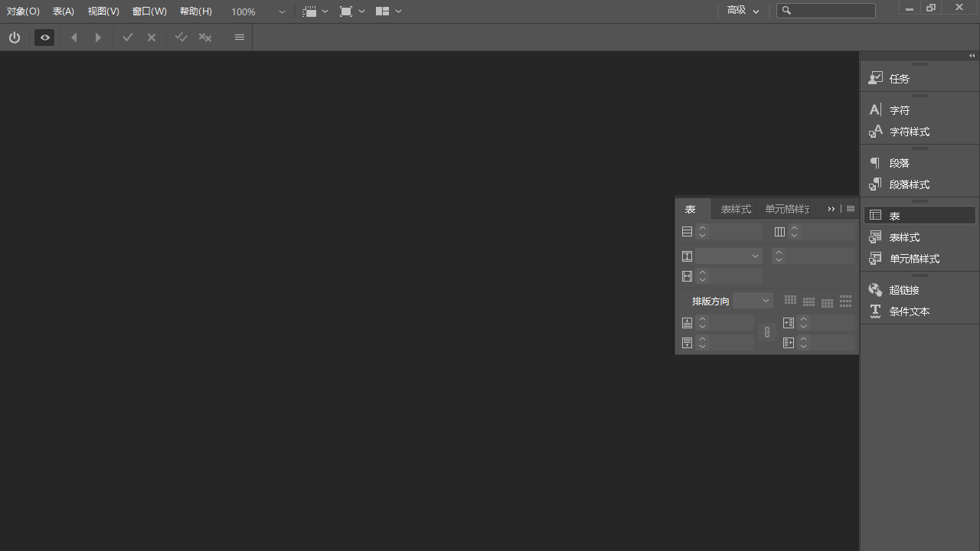Open the Conditional Text panel
Screen dimensions: 980x551
click(x=910, y=311)
